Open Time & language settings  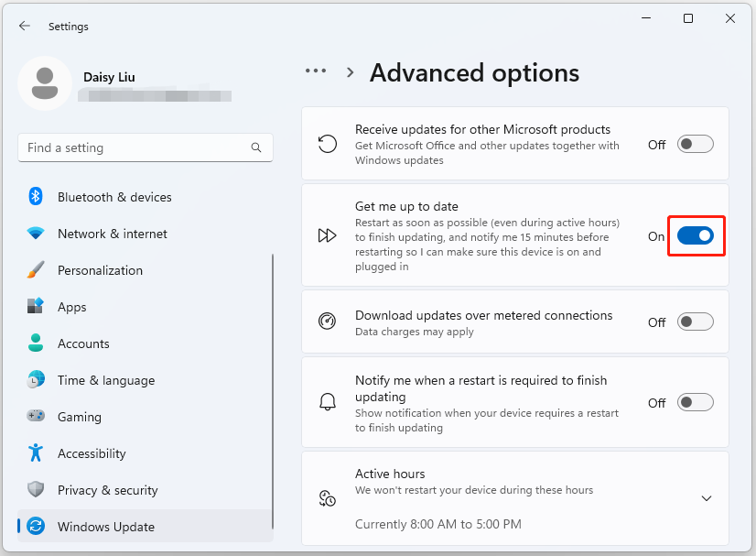pos(105,380)
